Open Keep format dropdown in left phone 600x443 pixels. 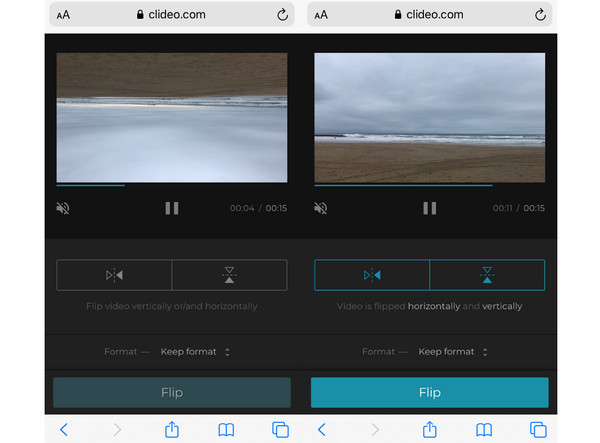point(195,352)
